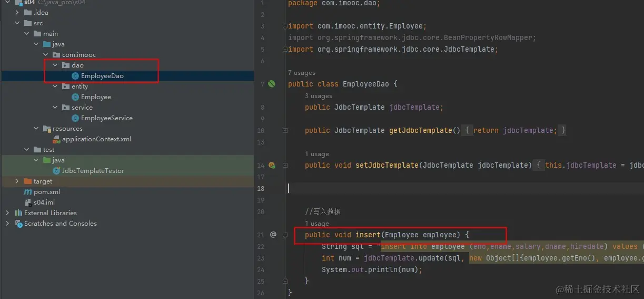
Task: Click the .idea folder icon
Action: point(28,13)
